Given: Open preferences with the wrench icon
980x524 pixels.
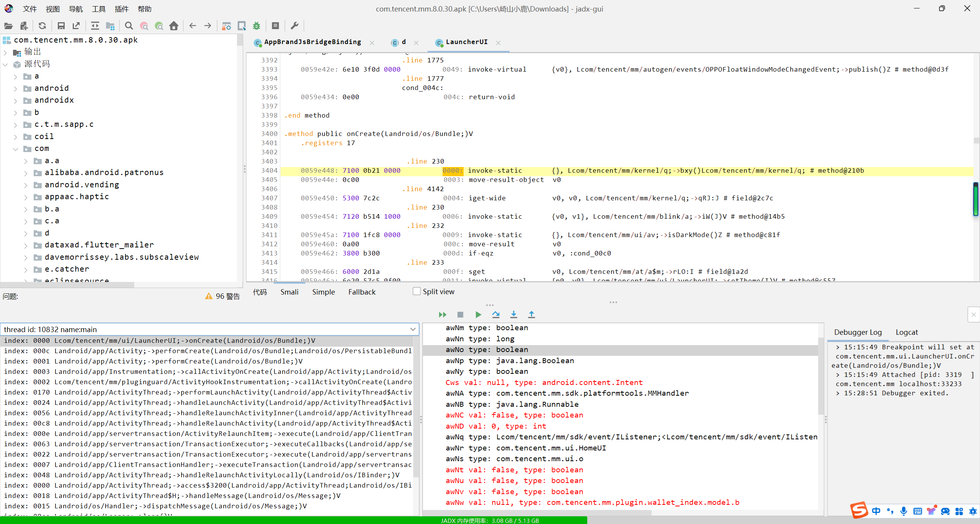Looking at the screenshot, I should tap(294, 26).
